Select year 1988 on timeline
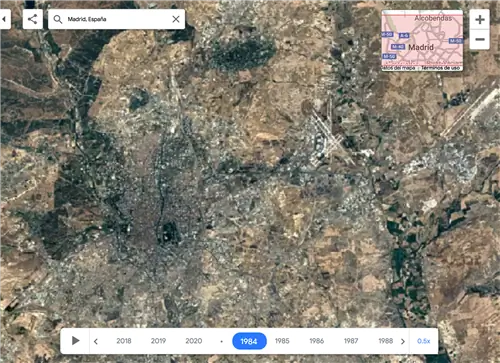This screenshot has height=363, width=500. pyautogui.click(x=386, y=341)
